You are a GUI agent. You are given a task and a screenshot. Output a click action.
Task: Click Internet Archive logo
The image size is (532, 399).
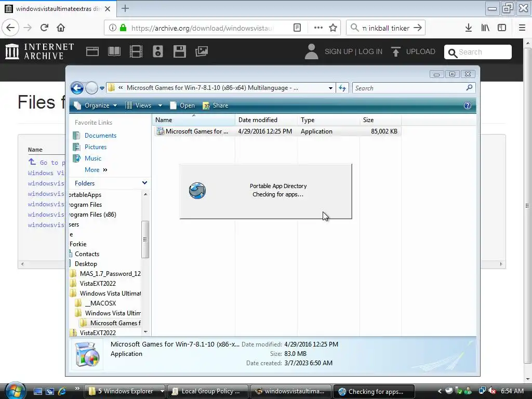click(x=39, y=51)
